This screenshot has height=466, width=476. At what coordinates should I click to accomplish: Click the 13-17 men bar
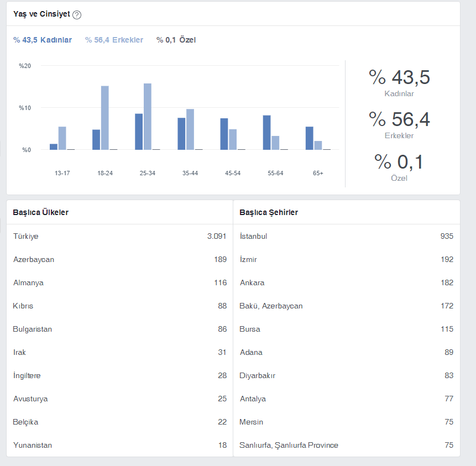[62, 138]
